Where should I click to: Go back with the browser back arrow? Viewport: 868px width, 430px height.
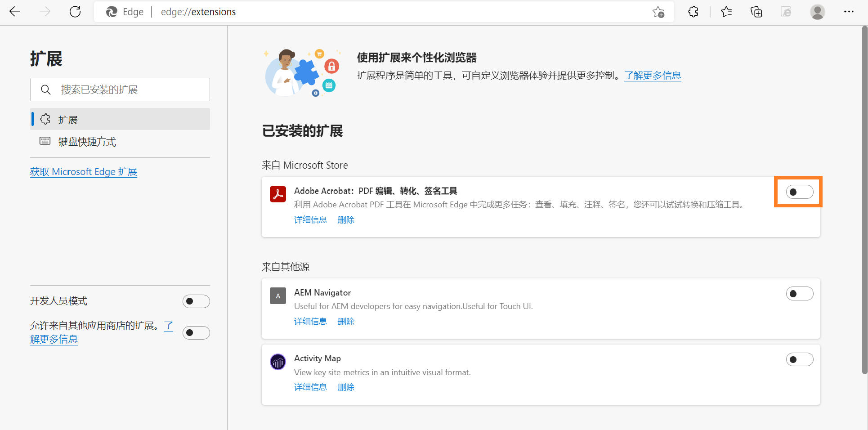pyautogui.click(x=15, y=12)
